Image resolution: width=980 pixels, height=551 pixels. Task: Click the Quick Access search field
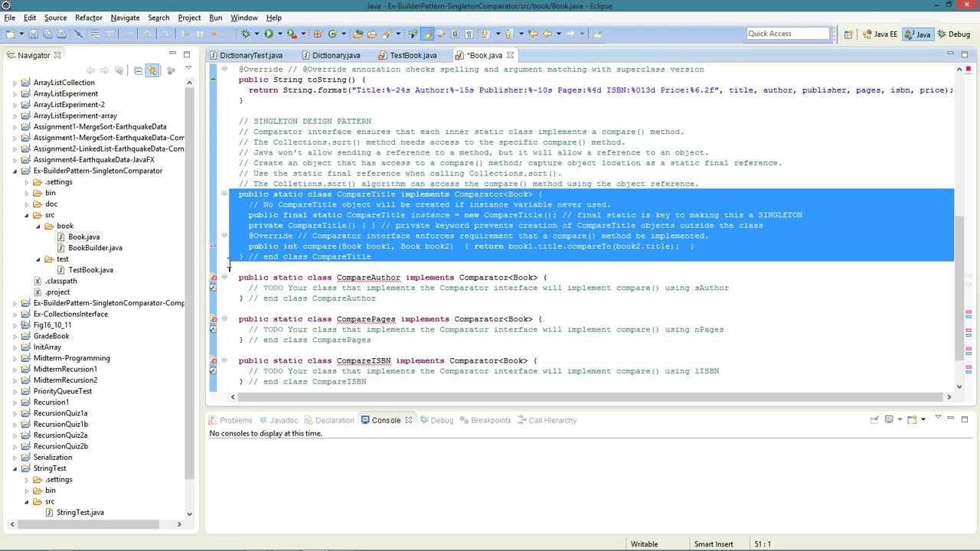coord(789,34)
